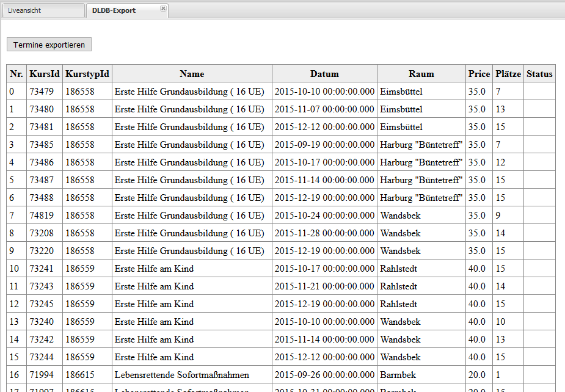565x392 pixels.
Task: Click Lebensrettende Sofortmaßnahmen in row 16
Action: 181,375
